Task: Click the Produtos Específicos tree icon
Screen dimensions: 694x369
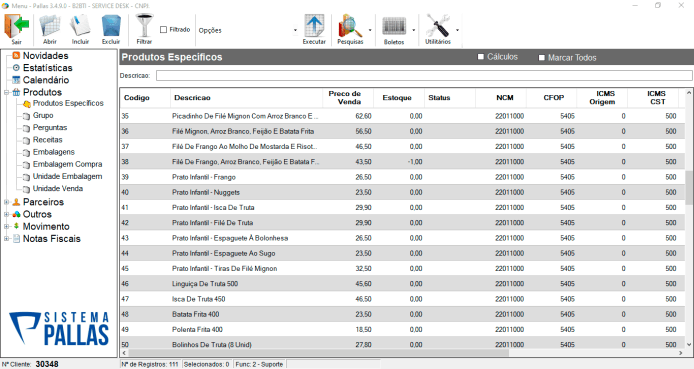Action: pos(27,104)
